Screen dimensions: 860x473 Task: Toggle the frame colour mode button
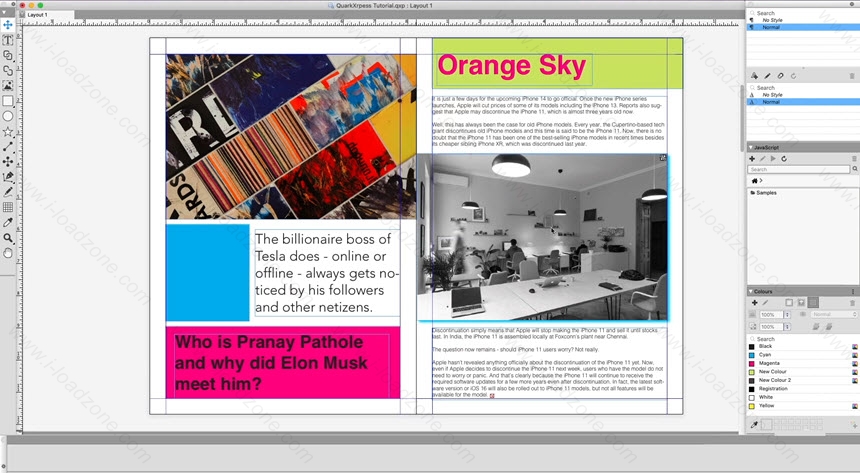(x=789, y=302)
